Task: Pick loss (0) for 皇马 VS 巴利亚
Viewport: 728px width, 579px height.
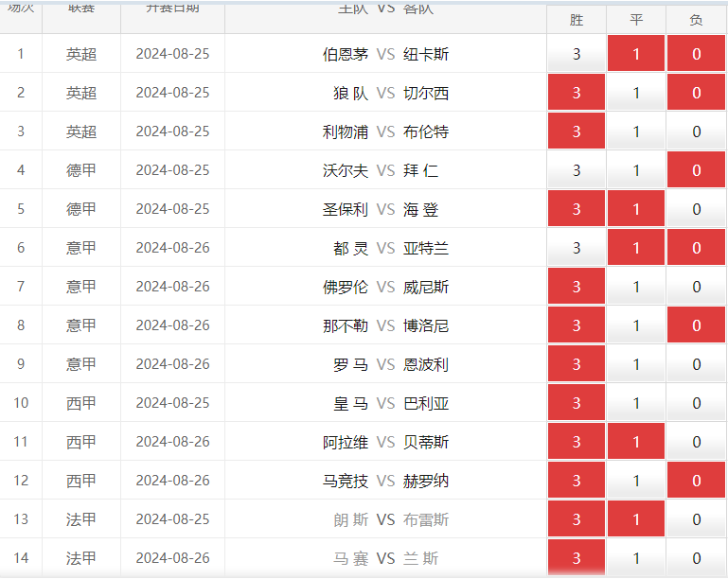Action: 696,403
